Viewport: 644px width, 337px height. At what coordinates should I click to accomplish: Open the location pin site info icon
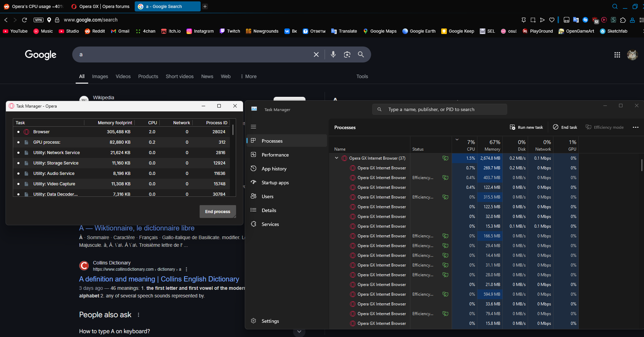[49, 20]
